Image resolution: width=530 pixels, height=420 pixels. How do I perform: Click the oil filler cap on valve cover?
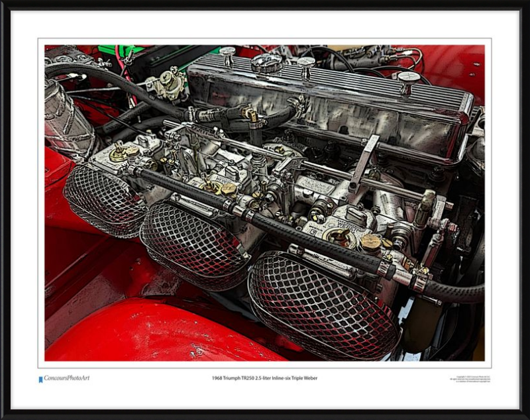point(267,64)
